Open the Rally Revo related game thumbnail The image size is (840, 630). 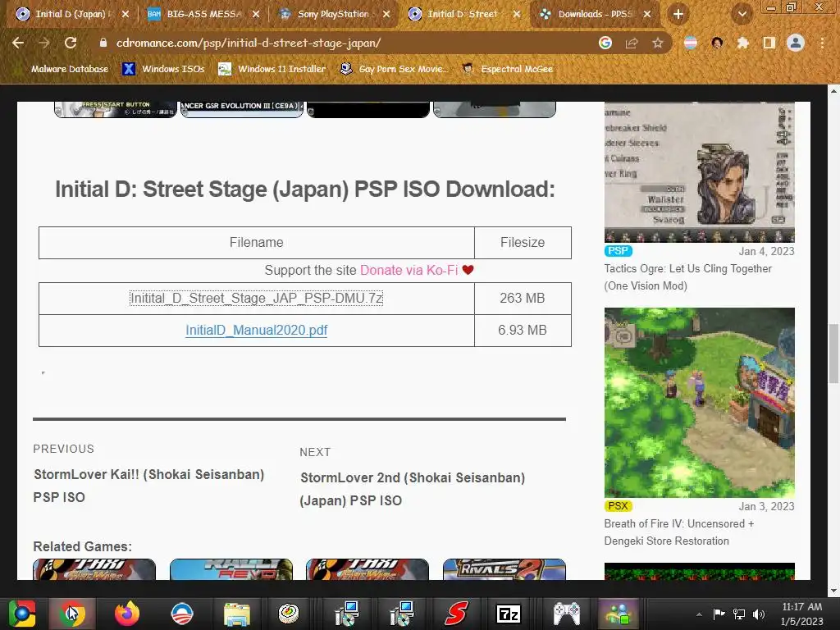pyautogui.click(x=231, y=569)
